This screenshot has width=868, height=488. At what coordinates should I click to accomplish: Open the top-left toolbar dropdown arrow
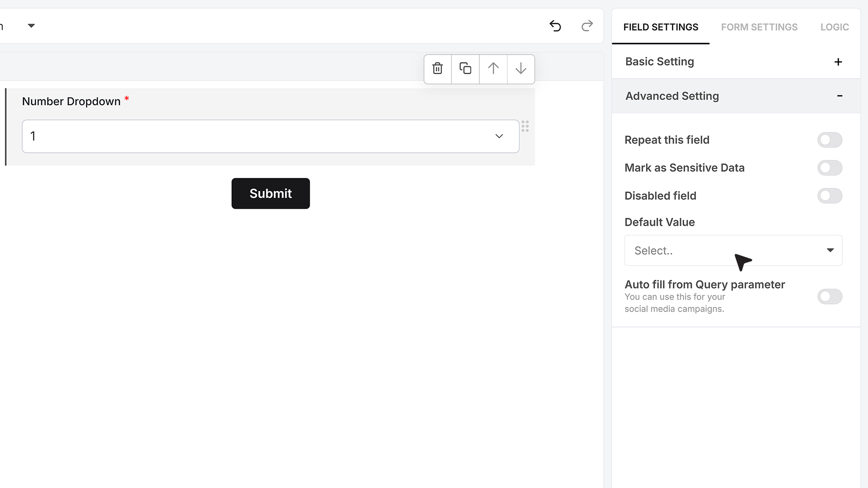31,26
